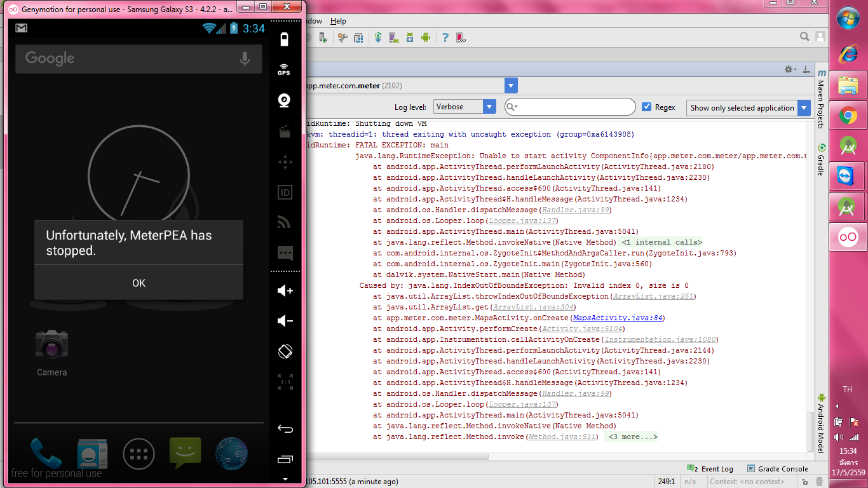Decrease emulator volume with speaker minus
Image resolution: width=868 pixels, height=488 pixels.
(x=285, y=321)
